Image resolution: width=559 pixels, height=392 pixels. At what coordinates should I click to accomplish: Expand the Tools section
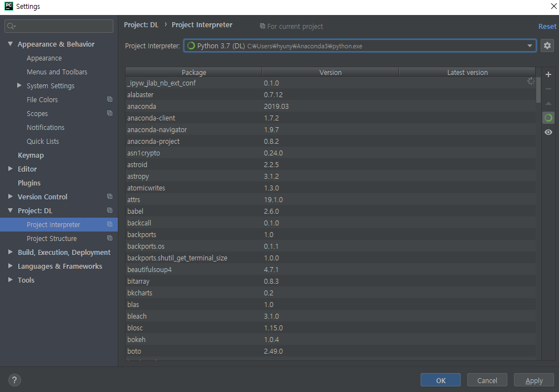click(x=11, y=280)
